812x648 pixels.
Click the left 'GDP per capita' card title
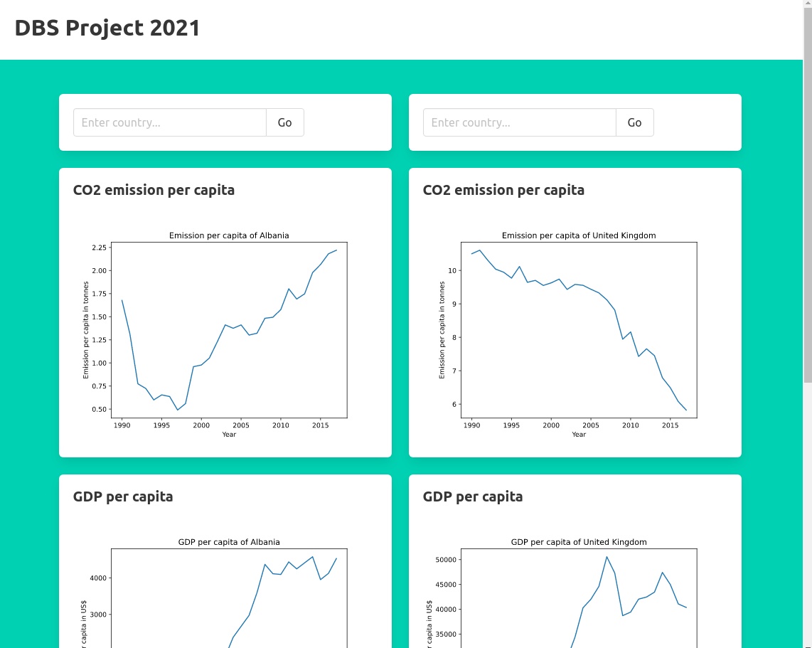click(x=122, y=496)
